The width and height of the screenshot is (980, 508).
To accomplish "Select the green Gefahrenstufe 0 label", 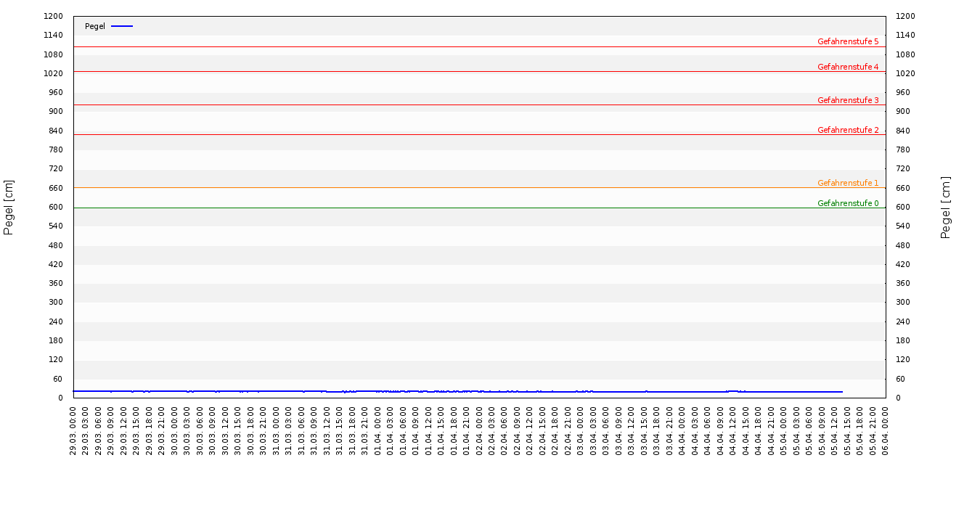I will coord(847,203).
